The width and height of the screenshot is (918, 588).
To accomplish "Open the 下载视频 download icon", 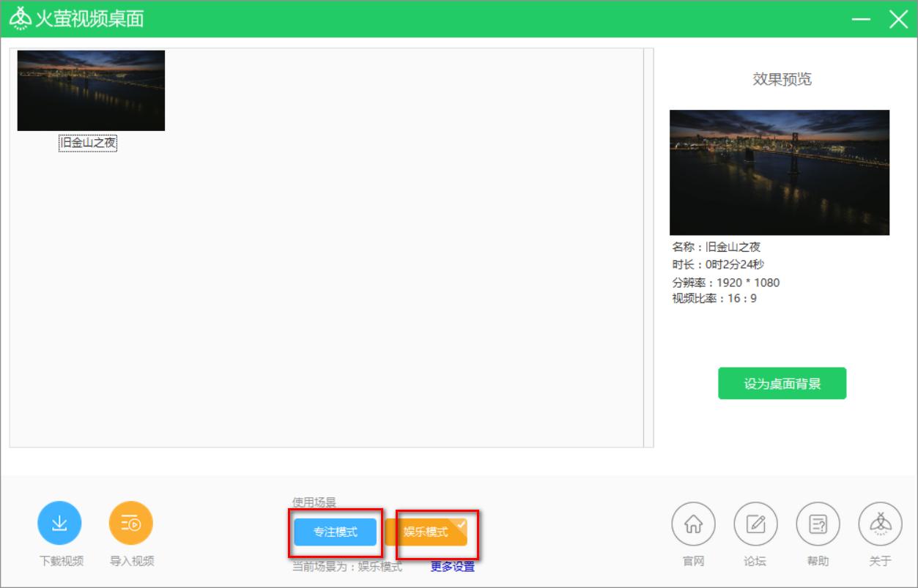I will pyautogui.click(x=60, y=522).
